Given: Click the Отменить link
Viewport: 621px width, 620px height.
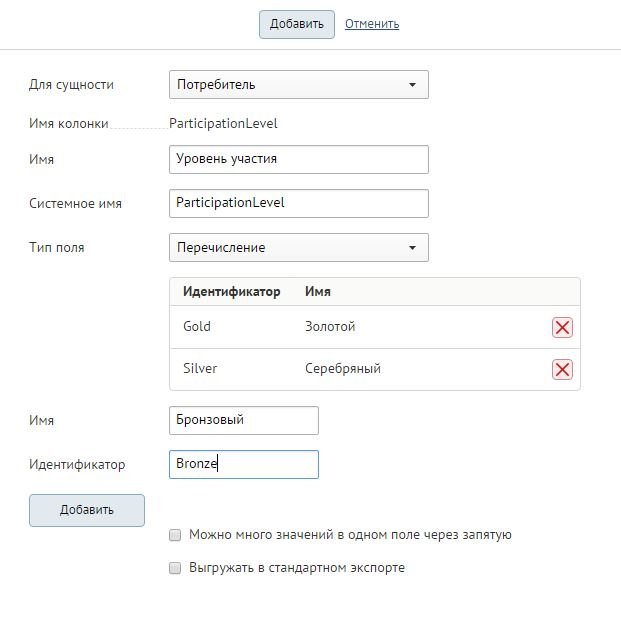Looking at the screenshot, I should click(x=372, y=24).
